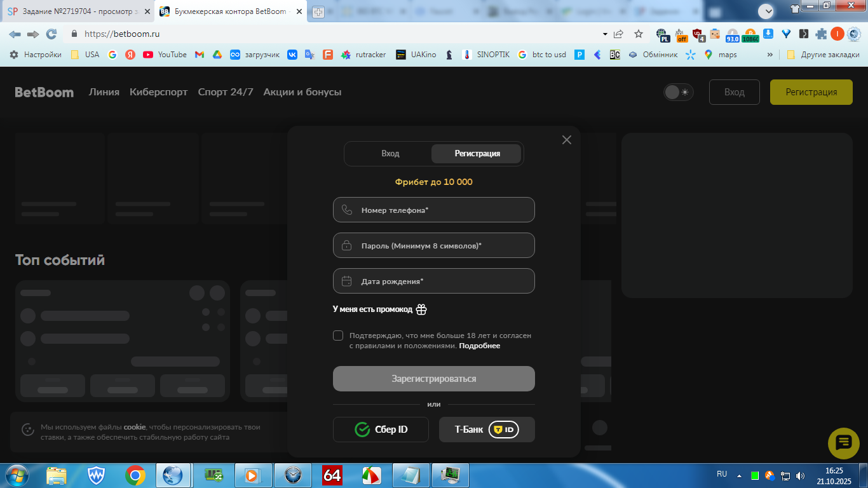Open the orange profile avatar
The image size is (868, 488).
pos(837,34)
